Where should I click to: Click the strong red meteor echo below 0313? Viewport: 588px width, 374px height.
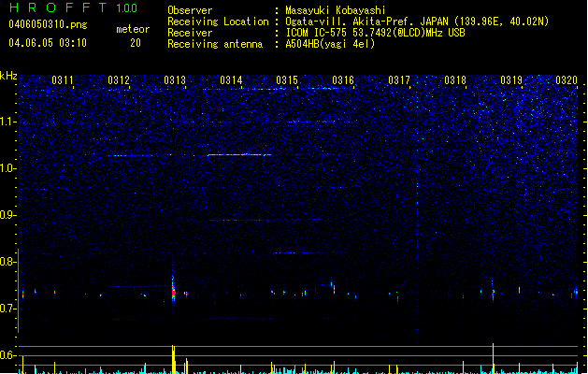[173, 292]
